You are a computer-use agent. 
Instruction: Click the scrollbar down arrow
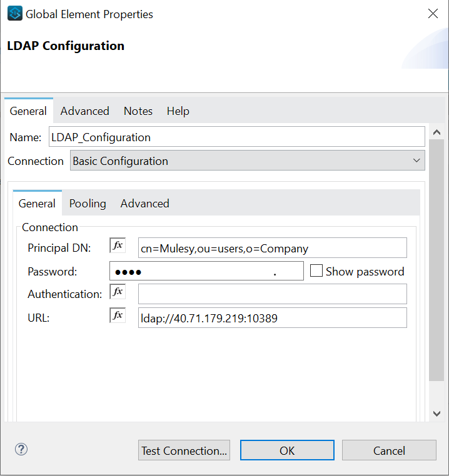point(436,414)
